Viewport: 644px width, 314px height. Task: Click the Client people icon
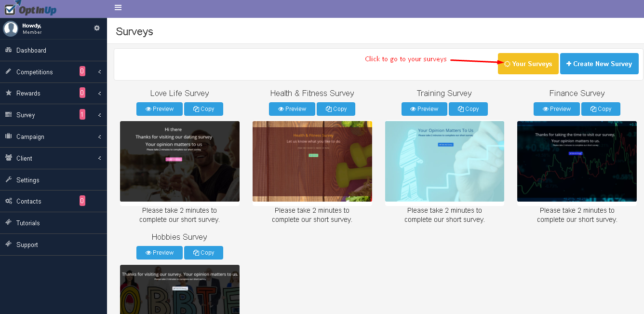point(9,158)
